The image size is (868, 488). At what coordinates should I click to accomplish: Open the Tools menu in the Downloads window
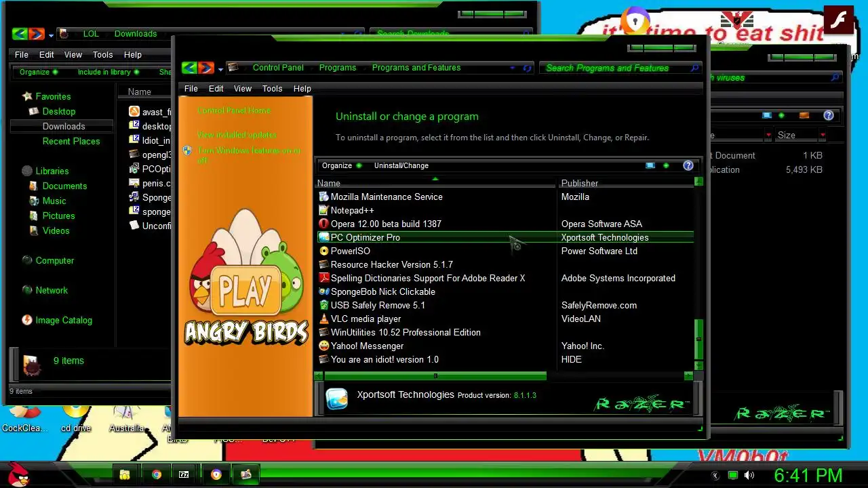tap(103, 54)
